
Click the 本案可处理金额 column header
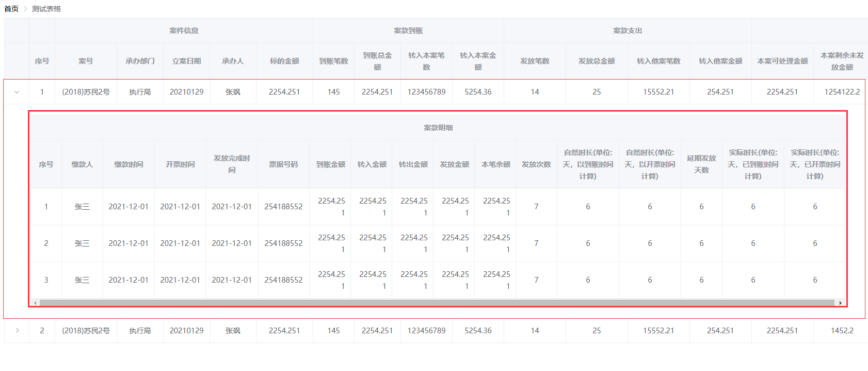coord(782,61)
